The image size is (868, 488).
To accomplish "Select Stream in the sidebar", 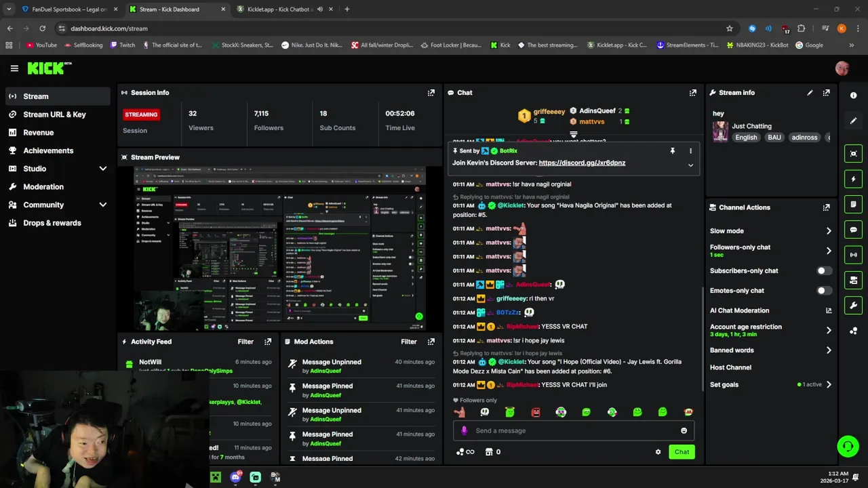I will (58, 96).
